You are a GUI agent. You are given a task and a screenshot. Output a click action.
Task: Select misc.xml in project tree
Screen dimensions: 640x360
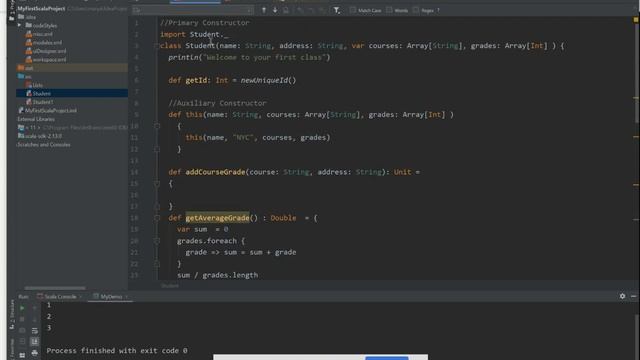point(42,34)
